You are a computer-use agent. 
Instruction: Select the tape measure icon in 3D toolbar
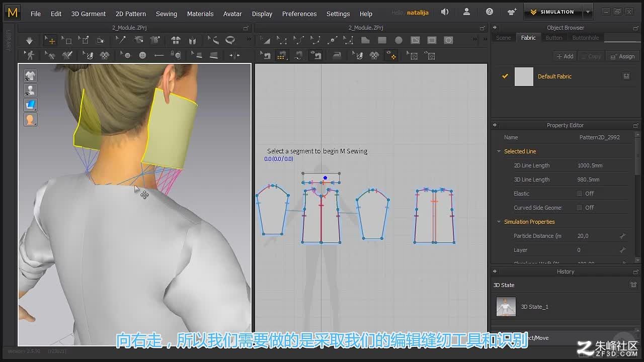(x=230, y=40)
